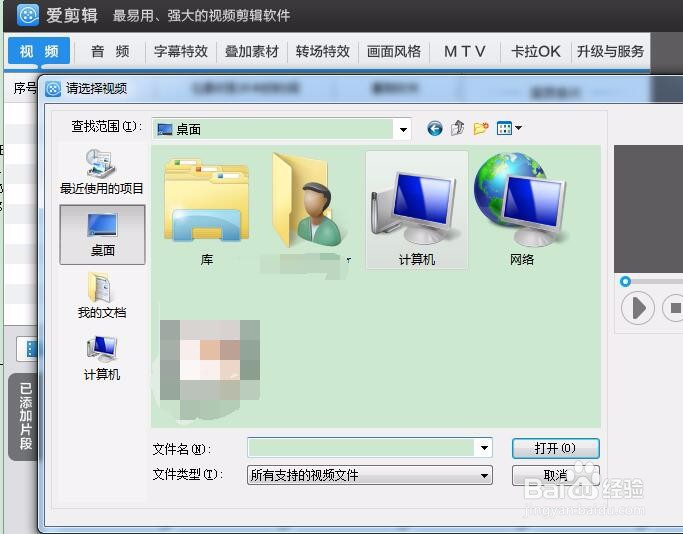
Task: Open 我的文档 in places sidebar
Action: (x=102, y=295)
